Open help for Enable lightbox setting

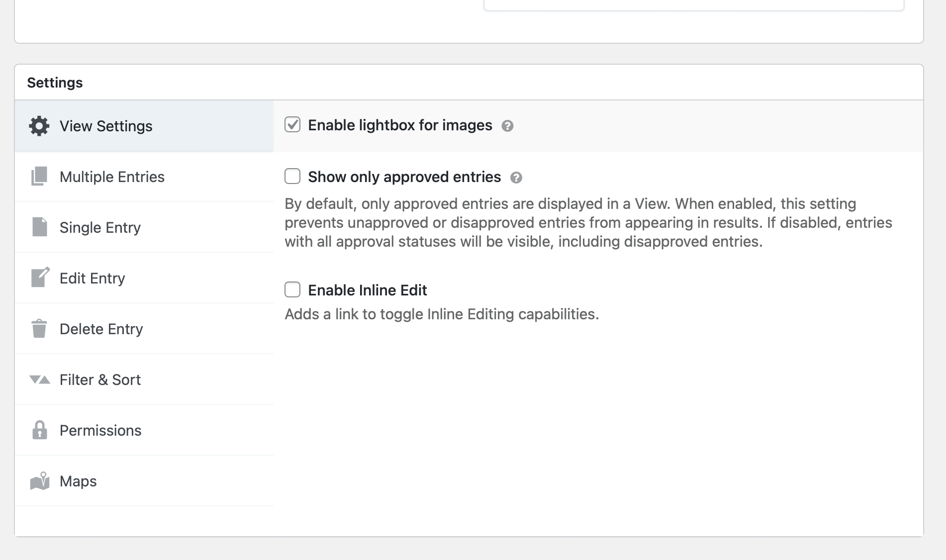(x=507, y=127)
